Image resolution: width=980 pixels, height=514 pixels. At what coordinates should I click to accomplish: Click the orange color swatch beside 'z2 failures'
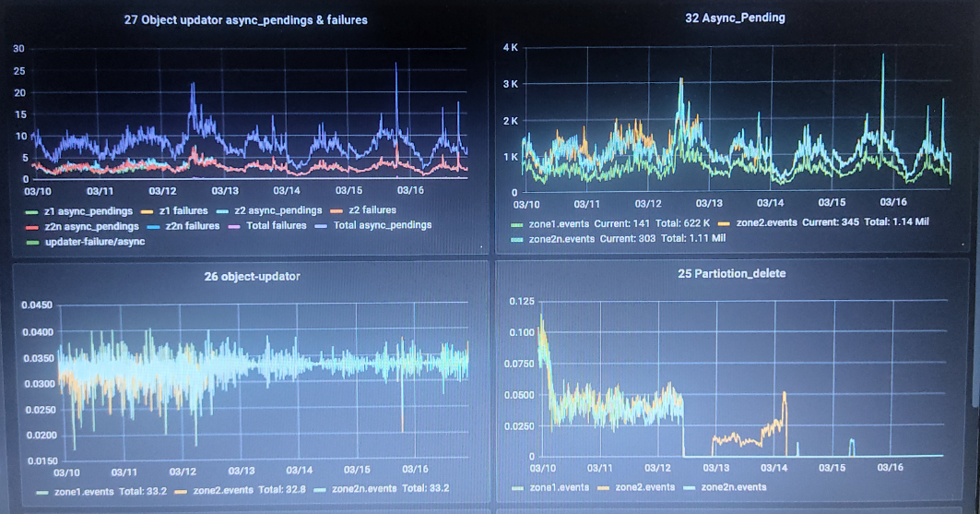(x=337, y=211)
